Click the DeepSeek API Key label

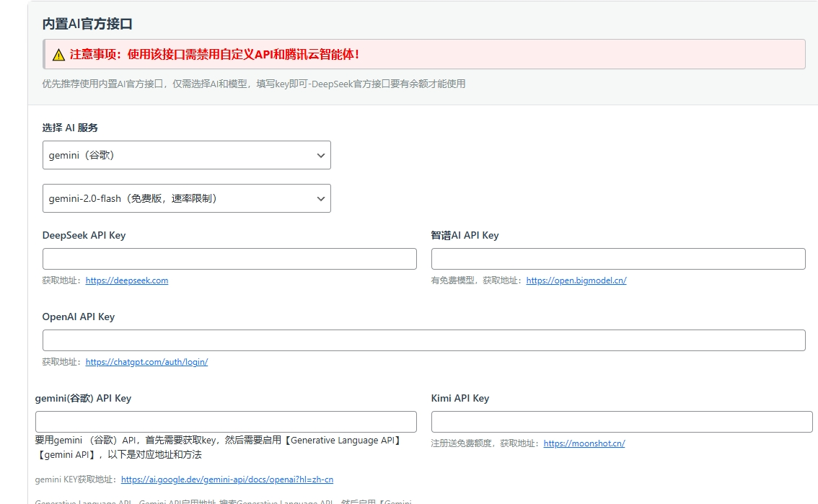click(x=84, y=235)
